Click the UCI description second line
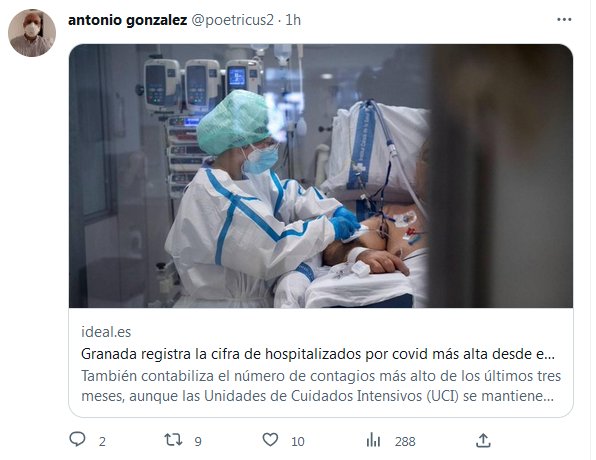Screen dimensions: 596x460 318,396
